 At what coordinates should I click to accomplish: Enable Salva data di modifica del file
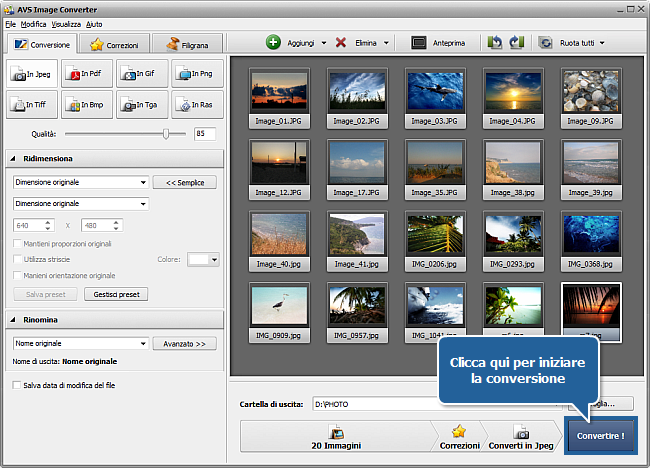(15, 384)
